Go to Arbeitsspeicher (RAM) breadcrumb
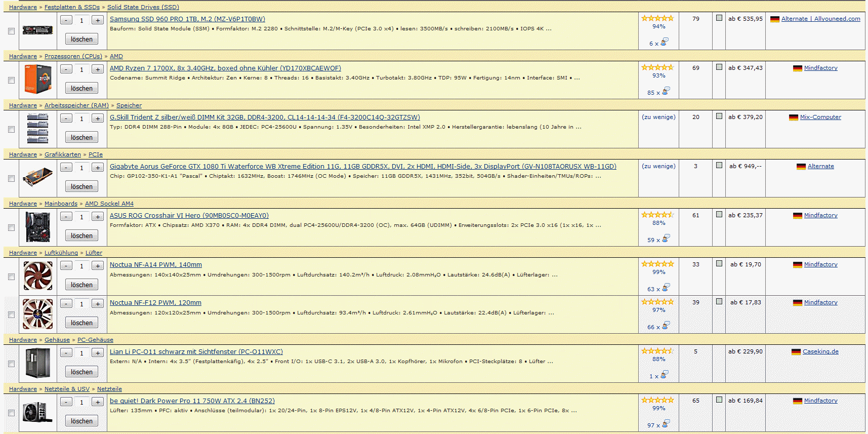Image resolution: width=868 pixels, height=434 pixels. tap(76, 105)
